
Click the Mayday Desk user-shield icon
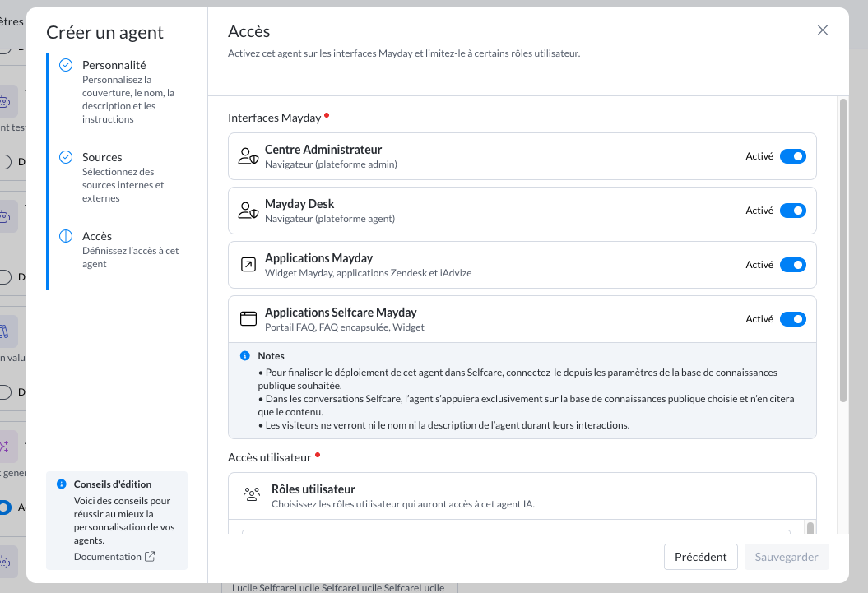click(x=248, y=211)
